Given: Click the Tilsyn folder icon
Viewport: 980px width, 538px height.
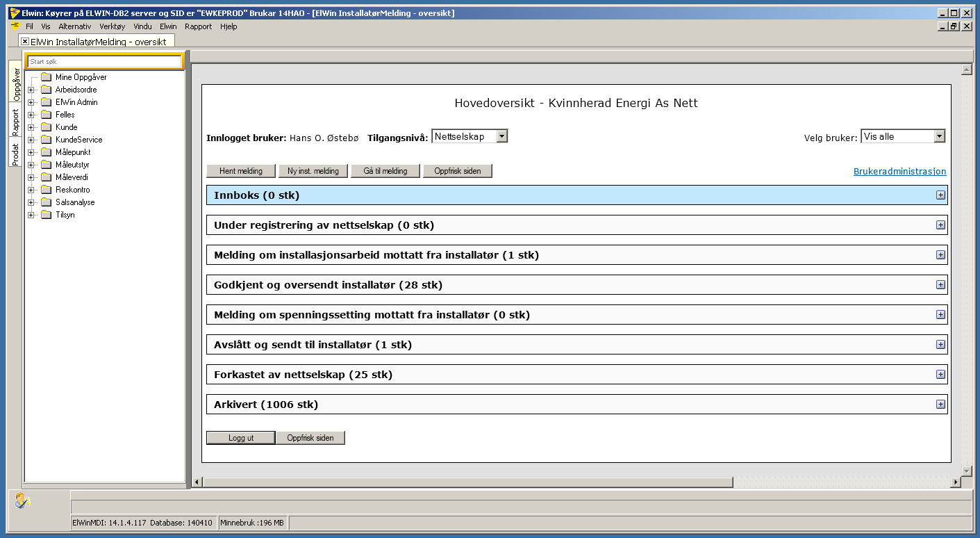Looking at the screenshot, I should 47,215.
